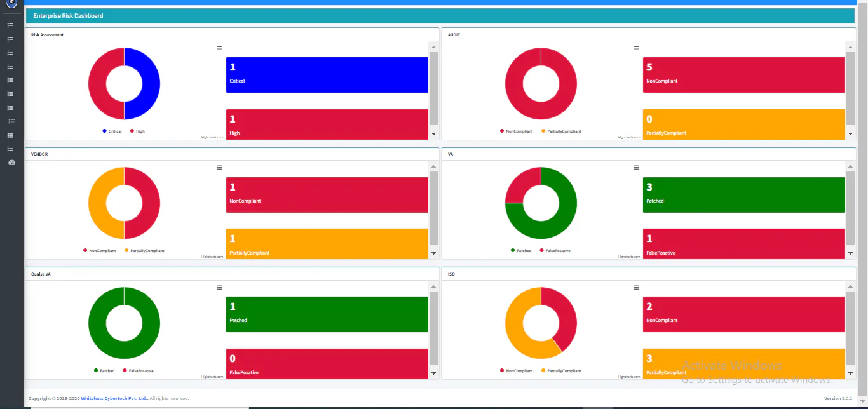The width and height of the screenshot is (868, 409).
Task: Click VA panel scroll-down arrow
Action: click(850, 253)
